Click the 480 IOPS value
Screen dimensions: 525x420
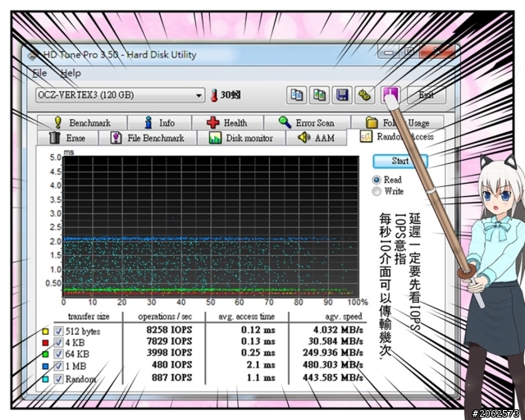[171, 364]
